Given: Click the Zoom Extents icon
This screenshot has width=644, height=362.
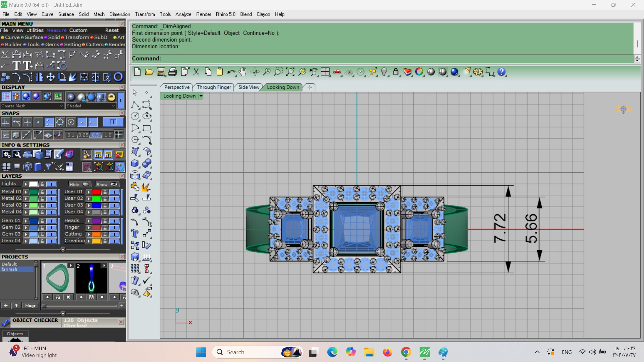Looking at the screenshot, I should tap(290, 72).
